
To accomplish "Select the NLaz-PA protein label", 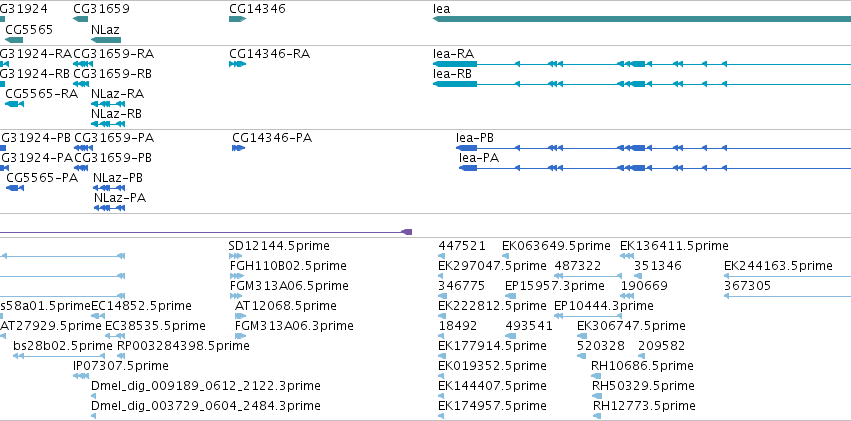I will [x=120, y=198].
